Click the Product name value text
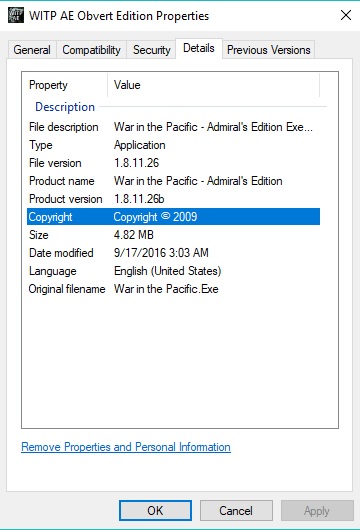 click(198, 181)
